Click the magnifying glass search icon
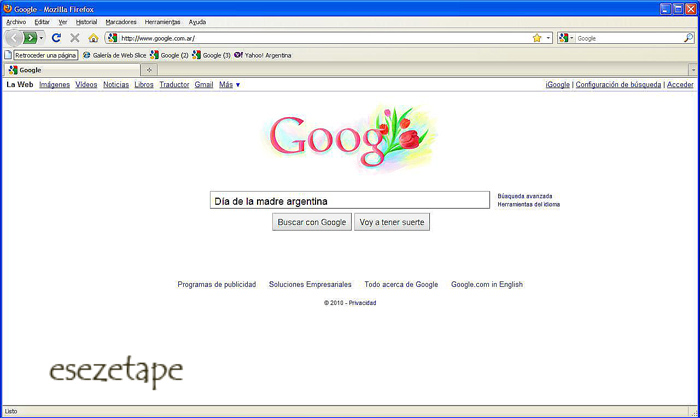The width and height of the screenshot is (700, 418). 688,38
